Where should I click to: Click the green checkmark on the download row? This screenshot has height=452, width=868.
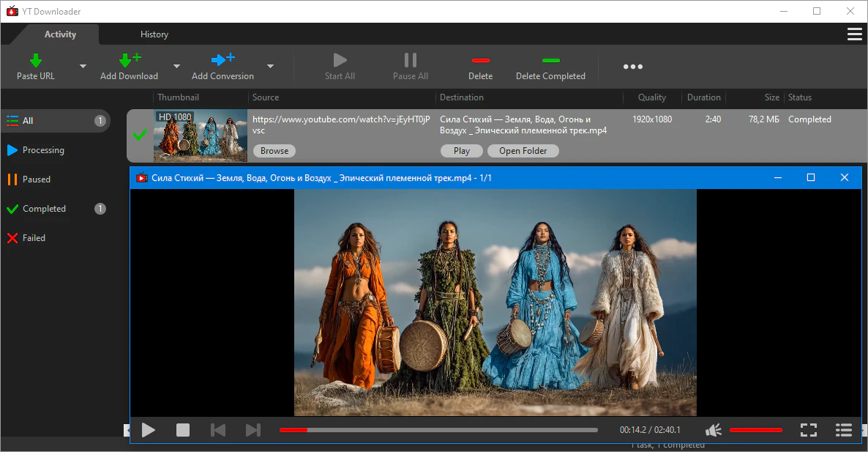point(140,135)
